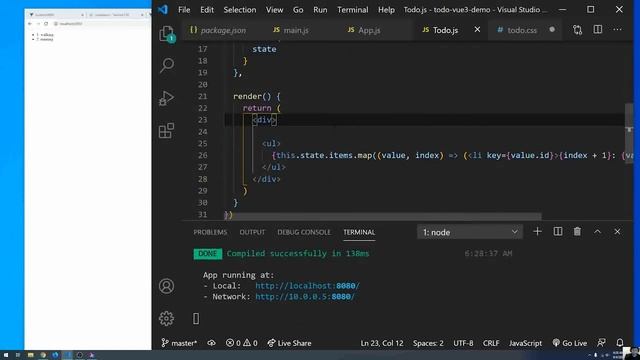Switch to OUTPUT panel tab
The image size is (640, 360).
(252, 232)
